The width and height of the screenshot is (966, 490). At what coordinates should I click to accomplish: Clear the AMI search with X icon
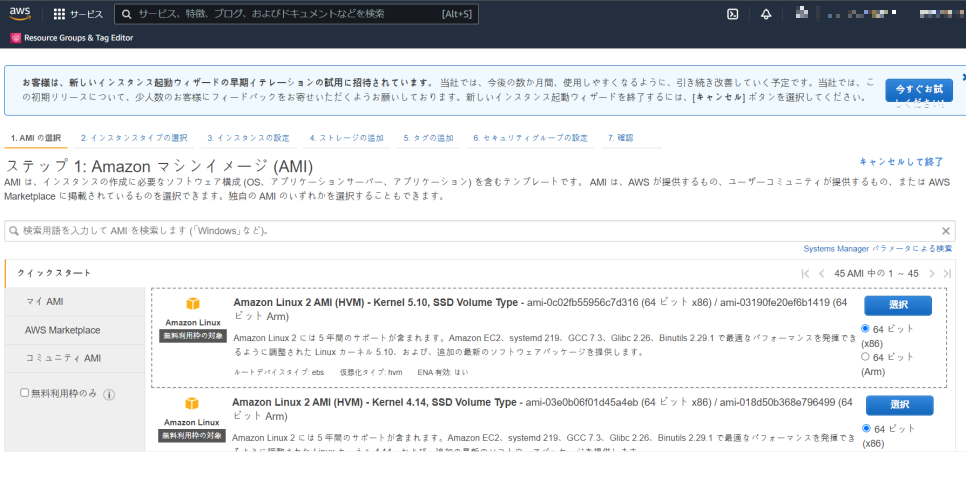coord(946,231)
